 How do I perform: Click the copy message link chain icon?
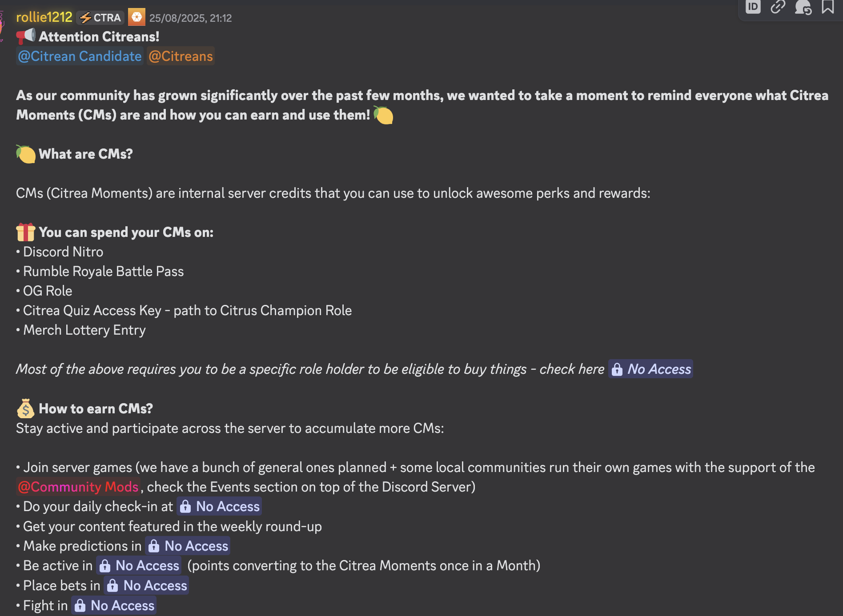[778, 7]
